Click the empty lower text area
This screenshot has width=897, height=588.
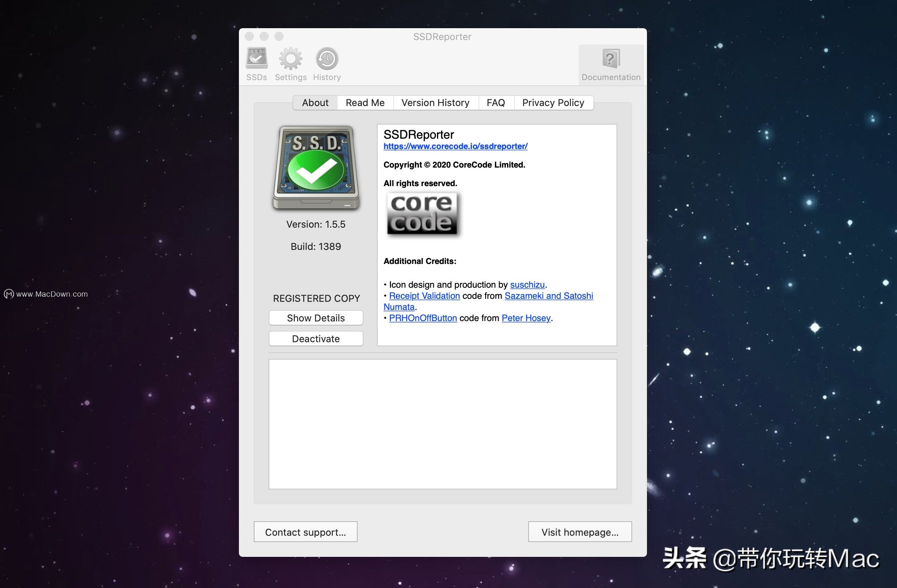tap(443, 424)
